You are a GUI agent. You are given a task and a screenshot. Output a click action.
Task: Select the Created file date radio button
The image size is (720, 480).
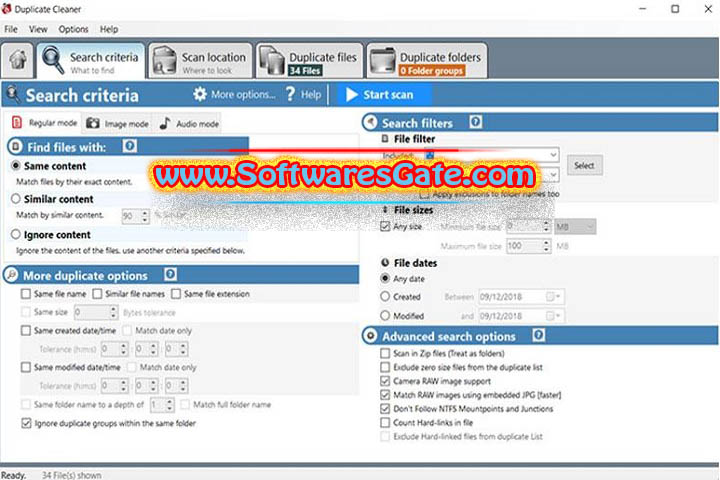385,297
